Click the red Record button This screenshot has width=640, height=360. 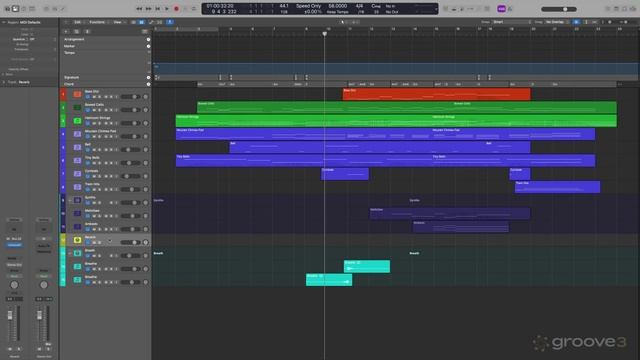[176, 9]
